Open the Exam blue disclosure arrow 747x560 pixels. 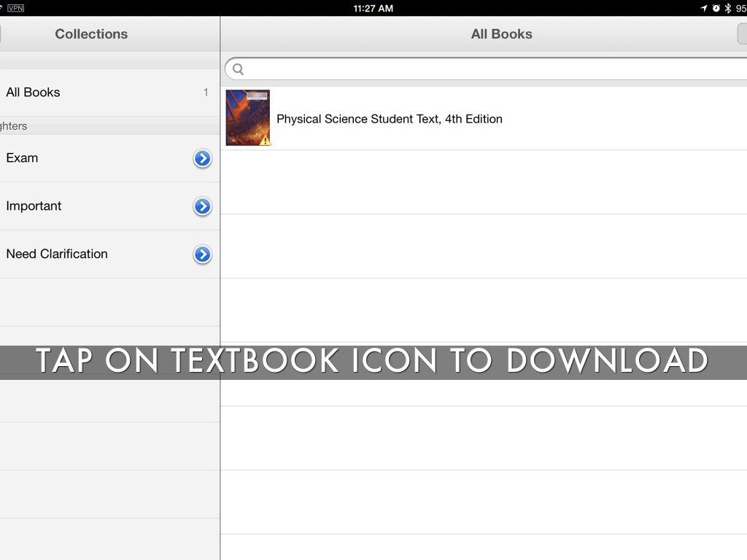coord(202,158)
